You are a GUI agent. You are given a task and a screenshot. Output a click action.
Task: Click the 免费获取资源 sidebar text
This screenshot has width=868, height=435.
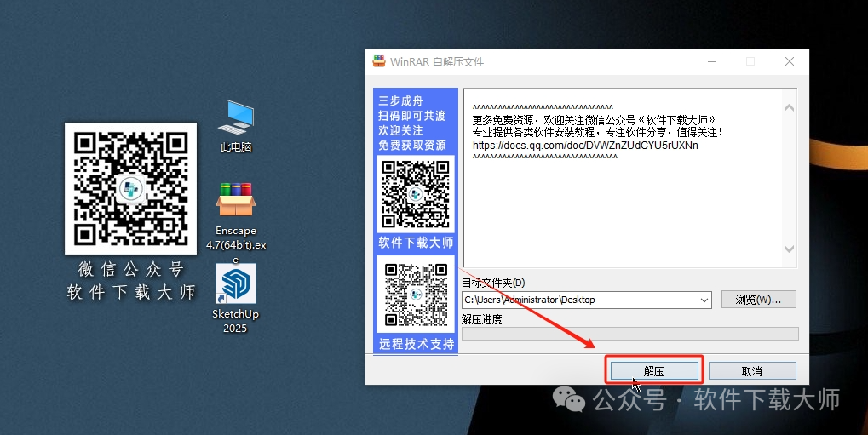tap(412, 145)
